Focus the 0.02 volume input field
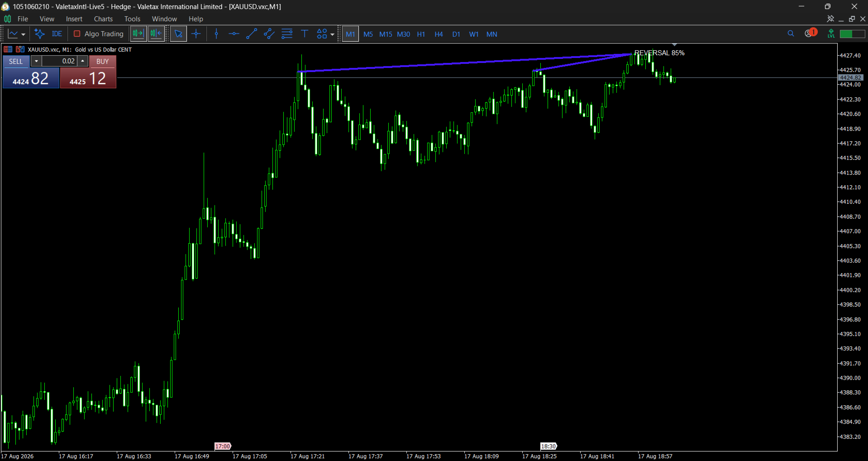Screen dimensions: 868x461 click(59, 61)
